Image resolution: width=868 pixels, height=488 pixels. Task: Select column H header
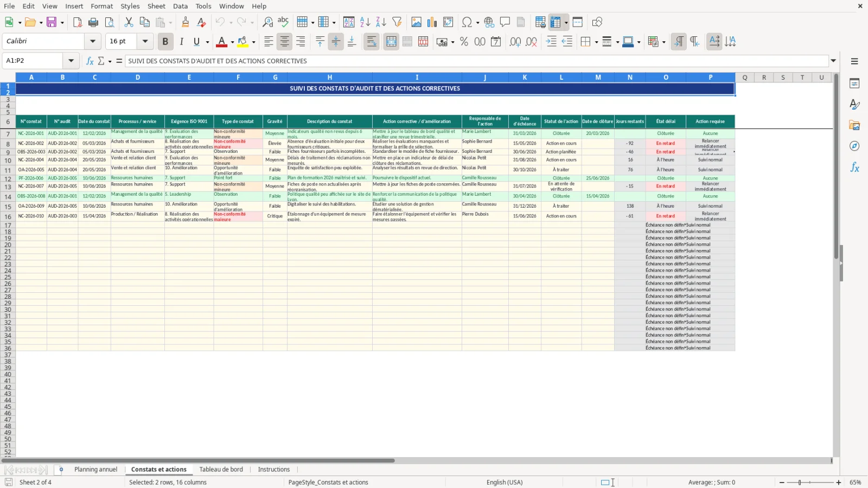click(330, 78)
